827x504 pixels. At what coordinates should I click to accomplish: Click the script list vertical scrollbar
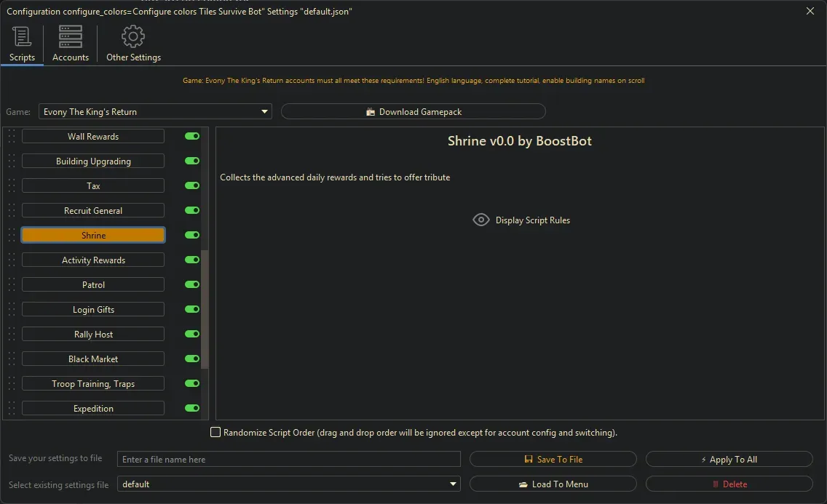[205, 309]
